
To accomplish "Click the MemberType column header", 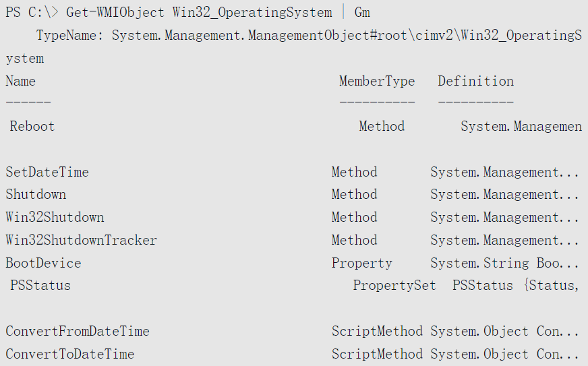I will [377, 81].
